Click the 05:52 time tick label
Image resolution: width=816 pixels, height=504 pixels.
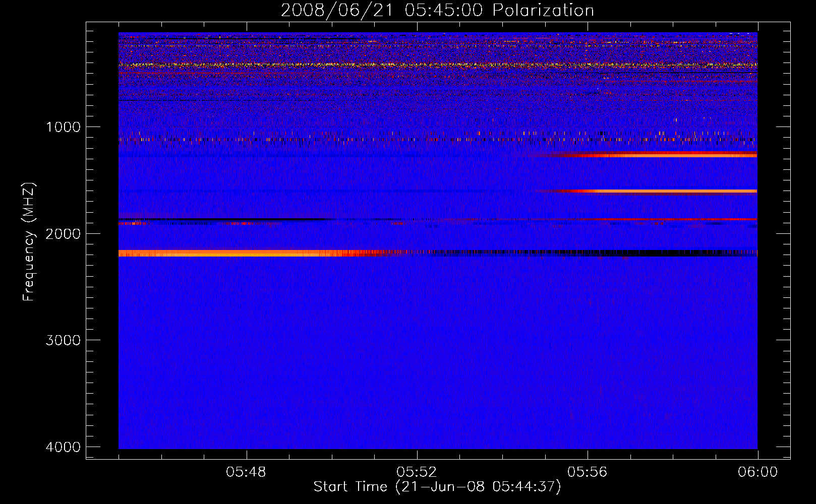click(417, 472)
